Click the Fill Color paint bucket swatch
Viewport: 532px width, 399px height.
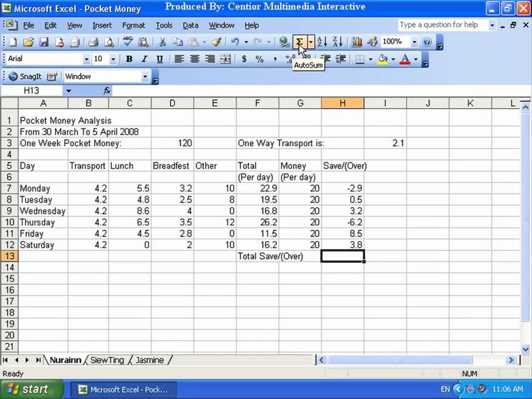[x=383, y=59]
